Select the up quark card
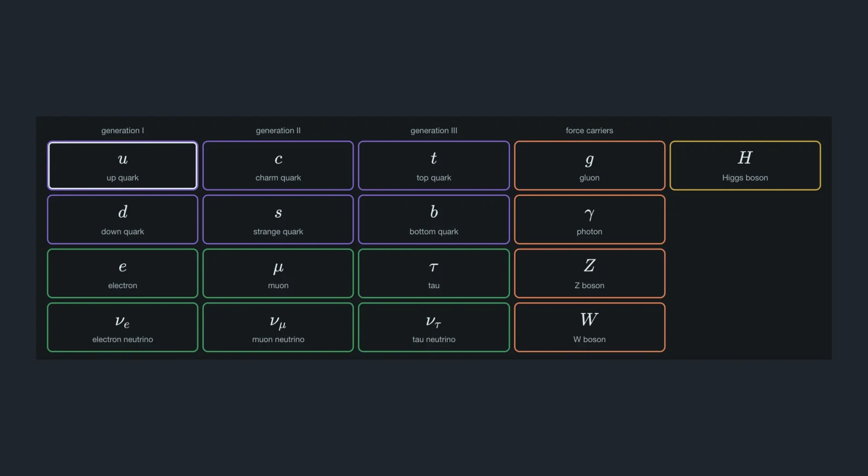Image resolution: width=868 pixels, height=476 pixels. pos(123,166)
